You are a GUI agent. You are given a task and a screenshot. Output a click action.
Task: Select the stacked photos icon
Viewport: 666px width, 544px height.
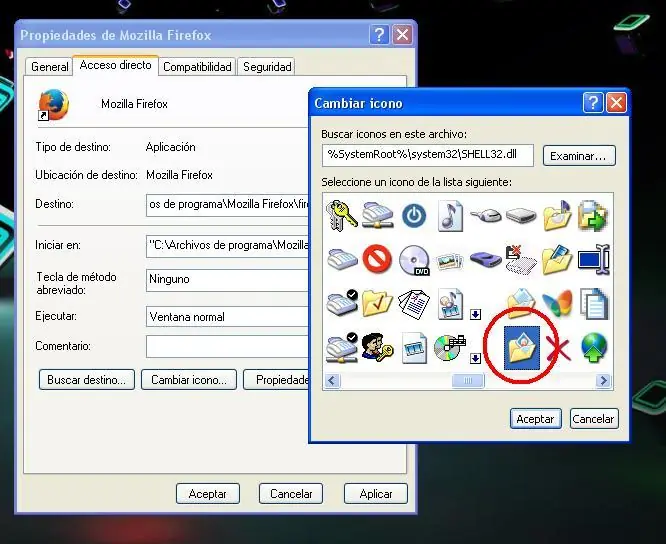pos(450,260)
